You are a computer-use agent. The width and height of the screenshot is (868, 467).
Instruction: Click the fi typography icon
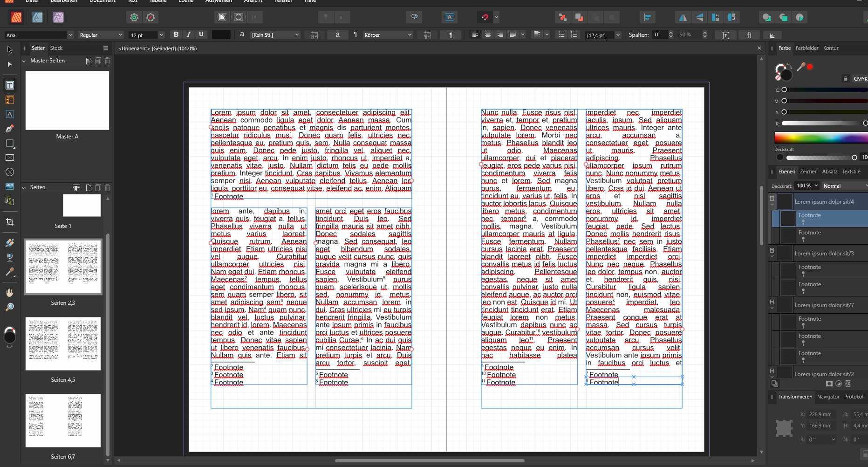(x=749, y=35)
